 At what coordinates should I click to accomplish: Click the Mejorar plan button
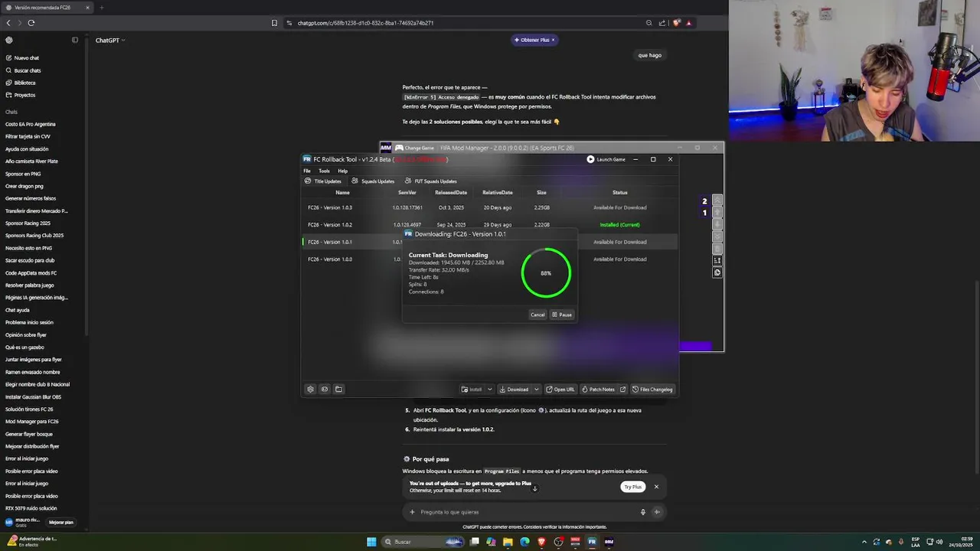[x=61, y=523]
